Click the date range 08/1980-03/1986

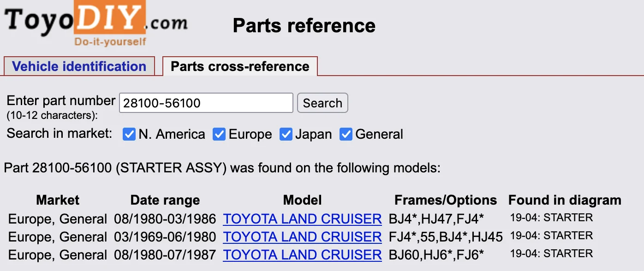[165, 219]
